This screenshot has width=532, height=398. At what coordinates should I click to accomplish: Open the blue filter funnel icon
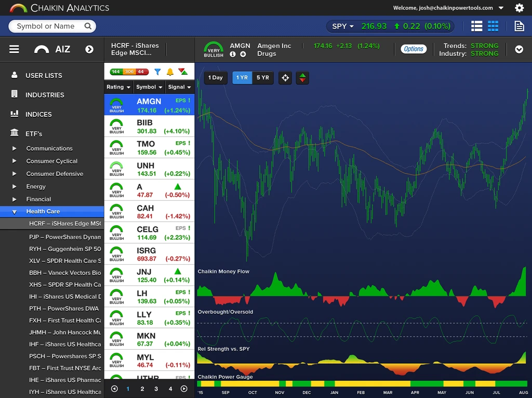tap(157, 72)
